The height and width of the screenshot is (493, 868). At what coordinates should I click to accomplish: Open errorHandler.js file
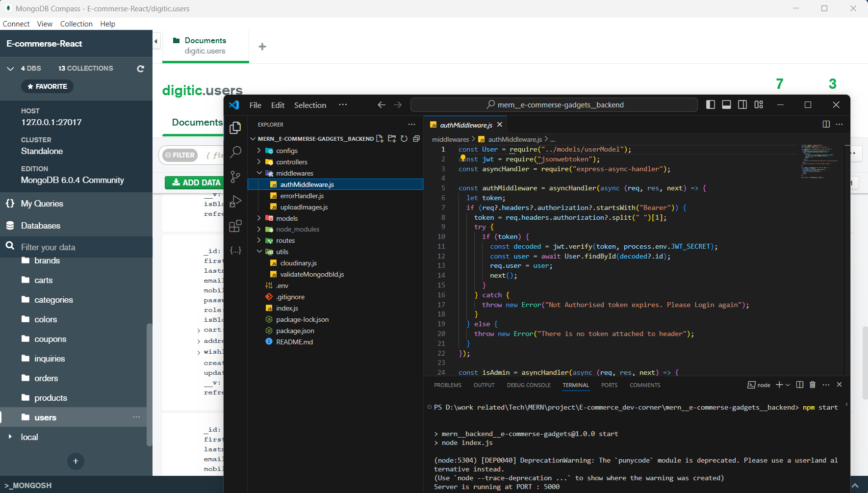(302, 196)
